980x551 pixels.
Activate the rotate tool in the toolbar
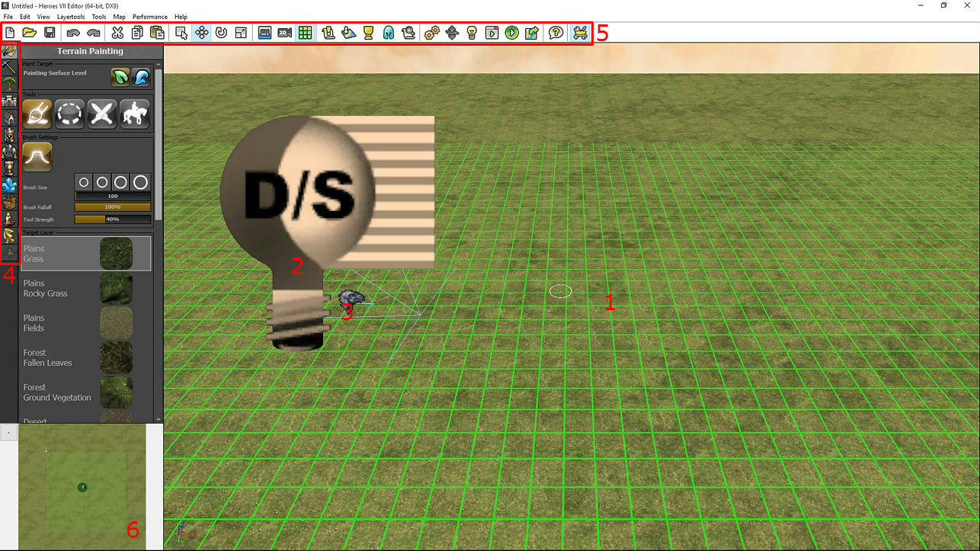point(221,33)
